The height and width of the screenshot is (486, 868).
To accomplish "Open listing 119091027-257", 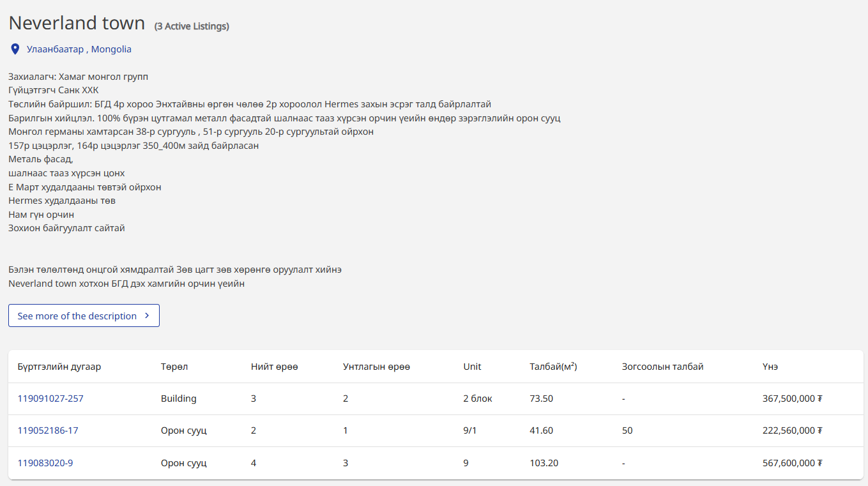I will pyautogui.click(x=50, y=399).
